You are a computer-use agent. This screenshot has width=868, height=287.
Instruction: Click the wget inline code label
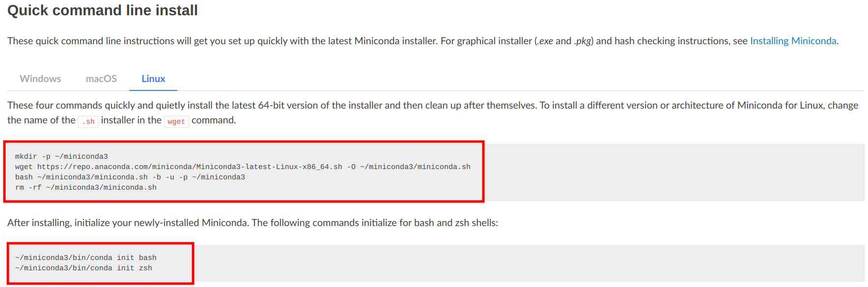(x=176, y=121)
